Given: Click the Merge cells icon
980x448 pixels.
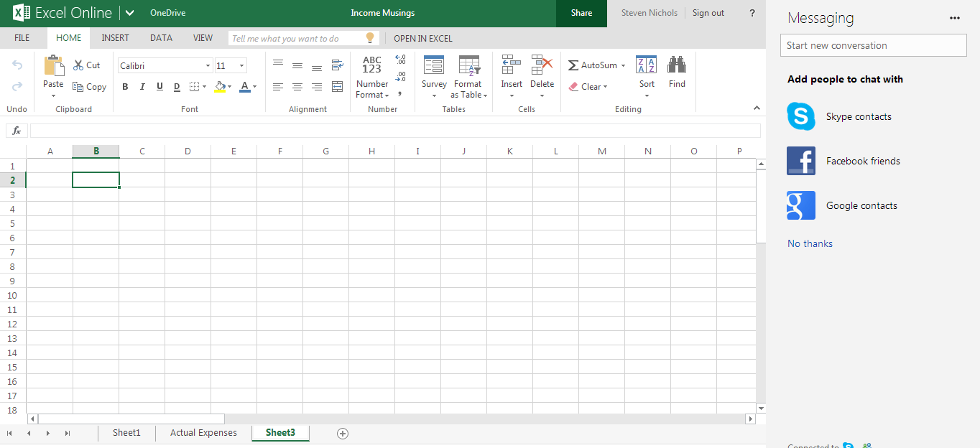Looking at the screenshot, I should click(x=337, y=87).
